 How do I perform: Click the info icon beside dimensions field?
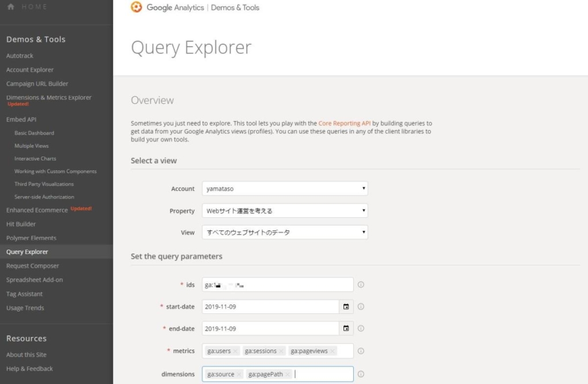coord(361,374)
